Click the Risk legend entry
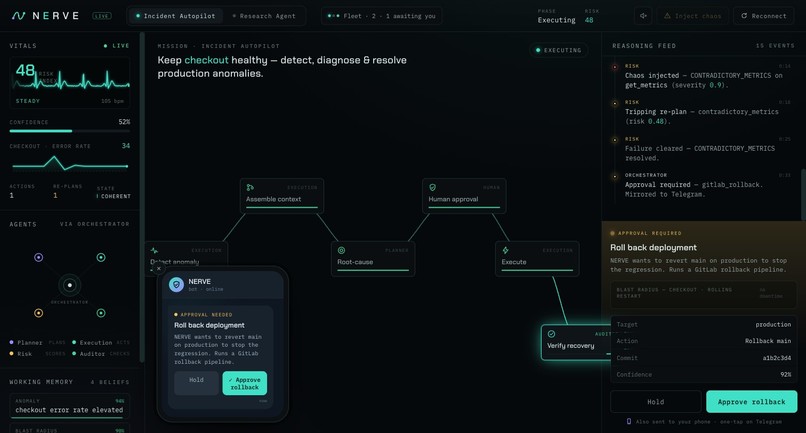806x433 pixels. click(x=37, y=354)
